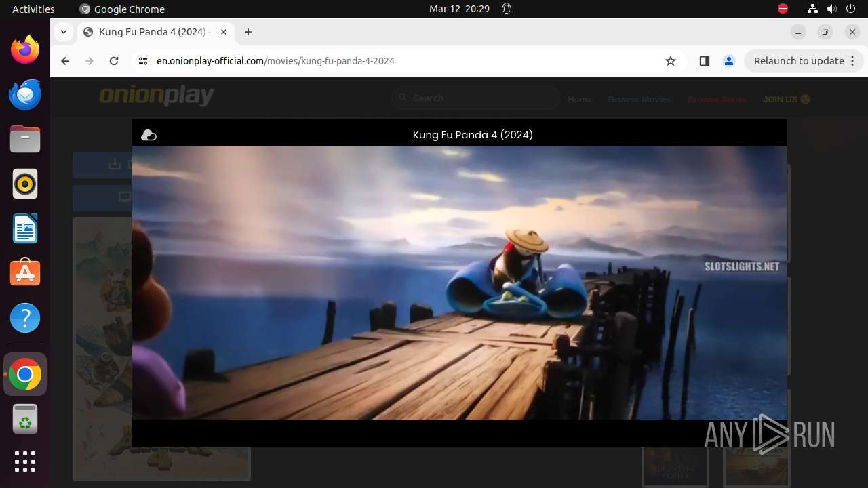Click the JOIN US nav link
The width and height of the screenshot is (868, 488).
[787, 99]
